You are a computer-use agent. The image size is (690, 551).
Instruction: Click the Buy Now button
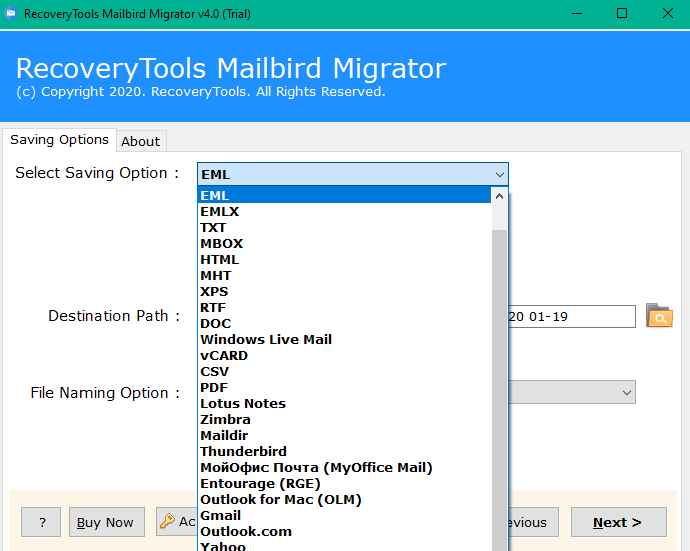tap(105, 522)
